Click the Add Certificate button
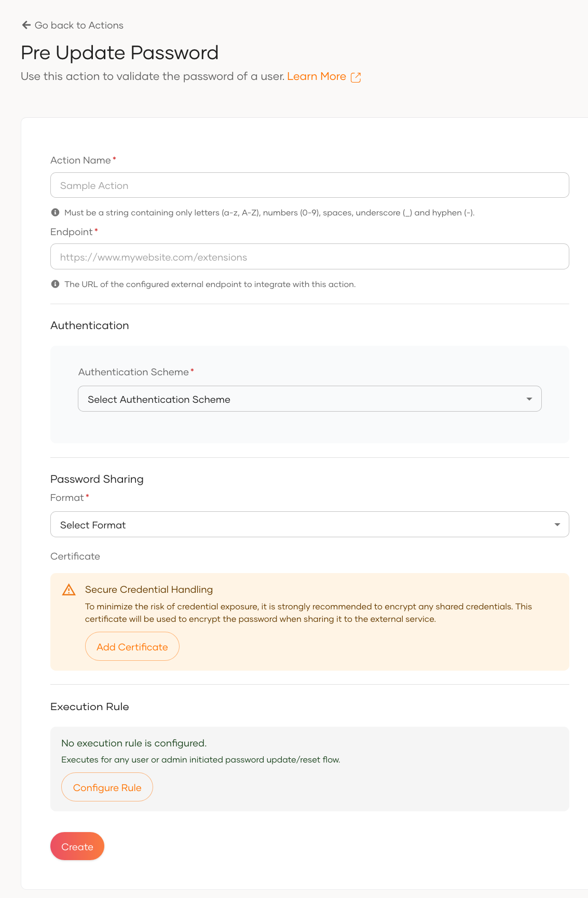Image resolution: width=588 pixels, height=898 pixels. click(x=132, y=646)
